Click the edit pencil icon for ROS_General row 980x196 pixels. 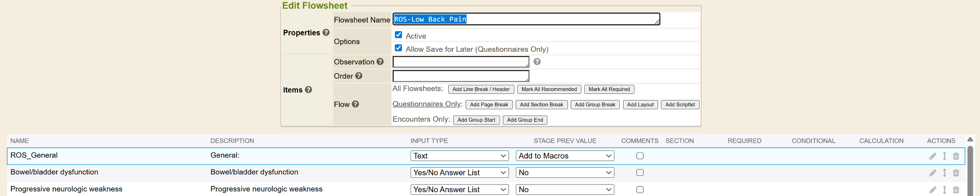coord(933,156)
